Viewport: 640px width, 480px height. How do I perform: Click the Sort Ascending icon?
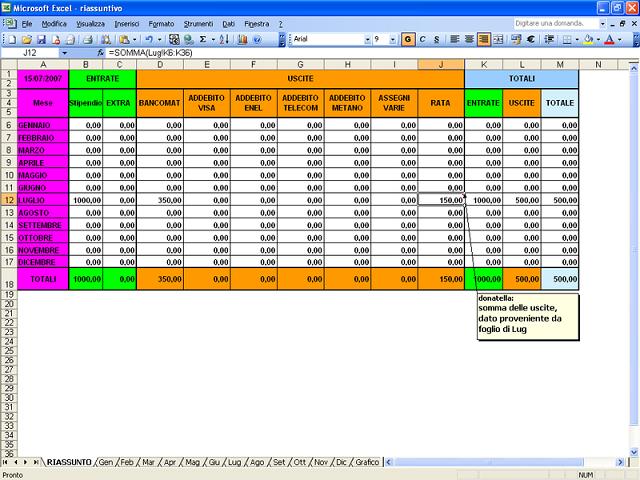pos(225,39)
